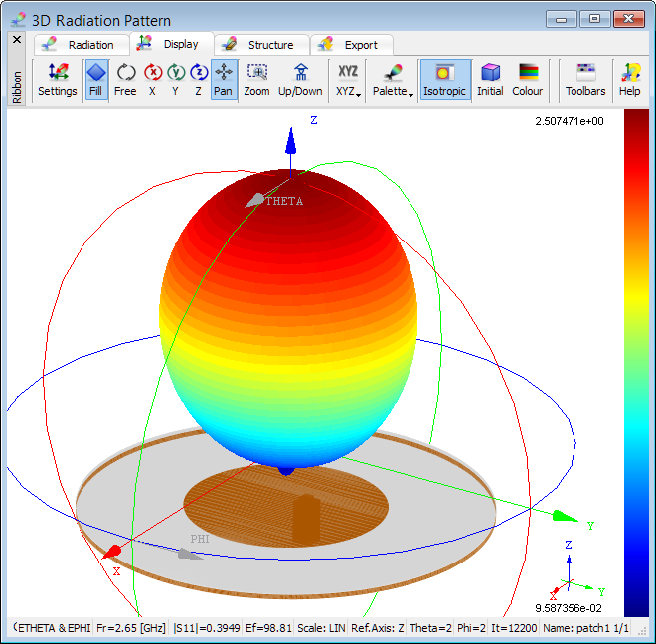The image size is (656, 644).
Task: Click the Help button
Action: [x=630, y=80]
